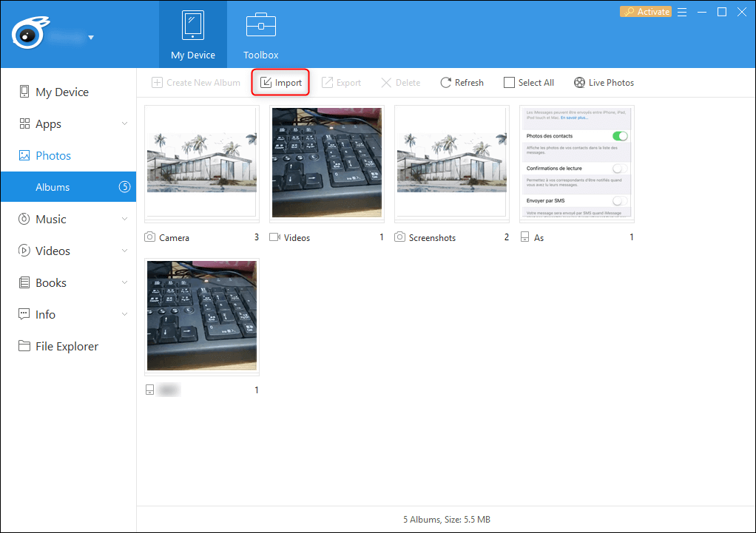Minimize the iTools window
The width and height of the screenshot is (756, 533).
(x=702, y=12)
